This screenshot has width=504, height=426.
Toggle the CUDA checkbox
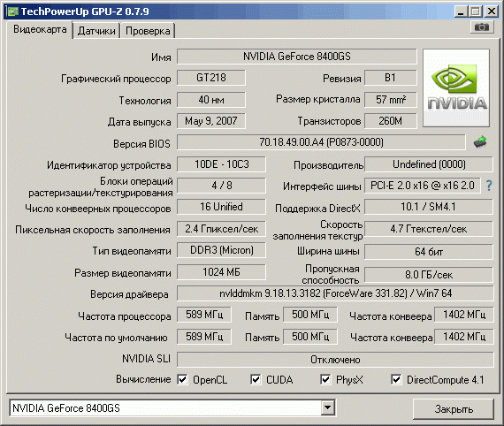(x=256, y=380)
